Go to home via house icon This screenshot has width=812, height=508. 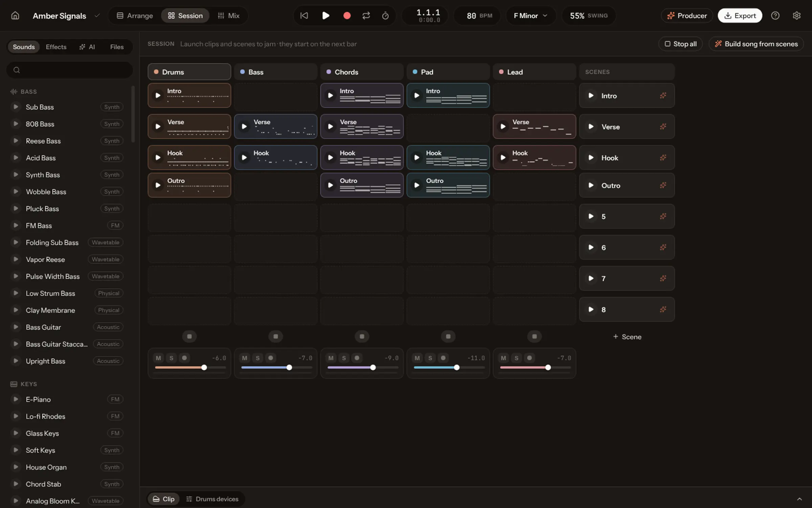[15, 16]
